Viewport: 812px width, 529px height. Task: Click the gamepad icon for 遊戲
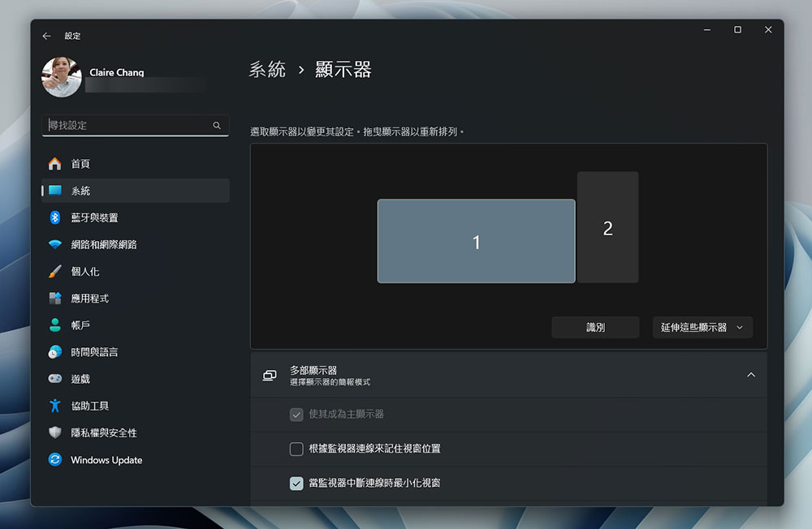(x=55, y=379)
